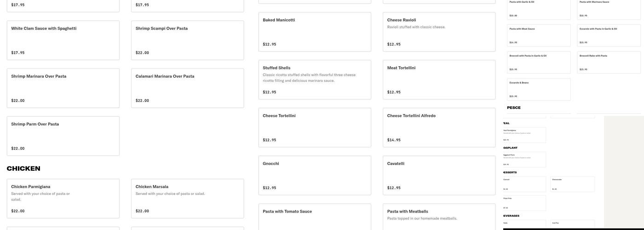This screenshot has height=230, width=644.
Task: Choose Pasta with Meatballs
Action: (x=439, y=217)
